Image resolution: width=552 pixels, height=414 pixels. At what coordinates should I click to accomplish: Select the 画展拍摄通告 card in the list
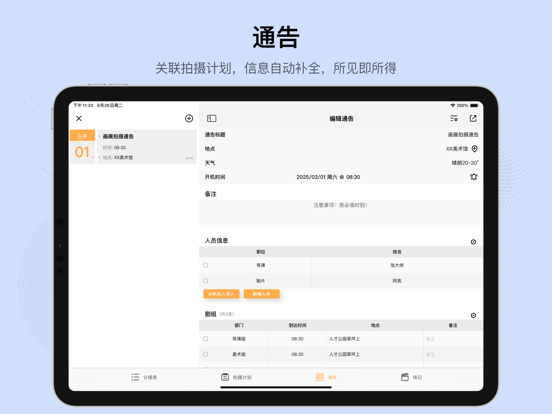(x=147, y=147)
